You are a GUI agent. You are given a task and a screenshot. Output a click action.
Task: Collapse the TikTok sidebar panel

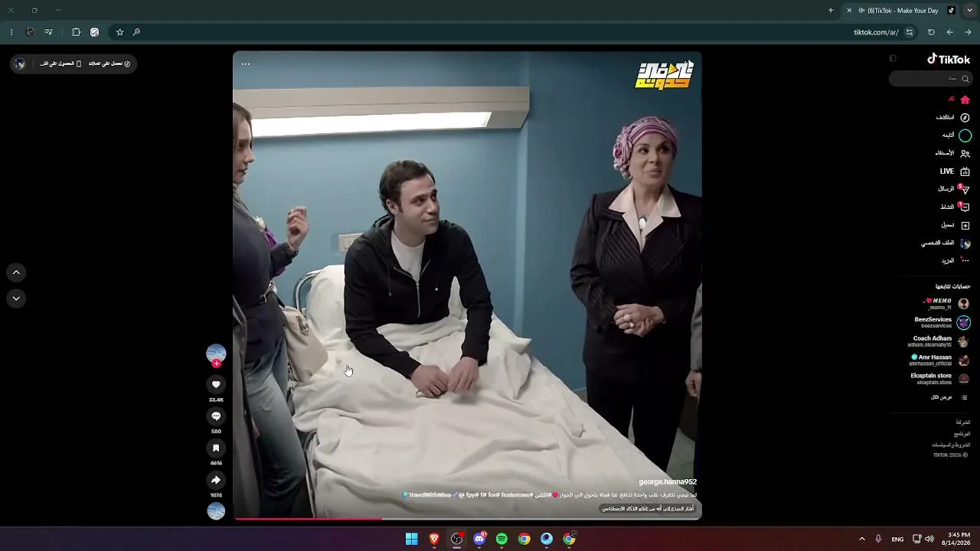pos(893,59)
